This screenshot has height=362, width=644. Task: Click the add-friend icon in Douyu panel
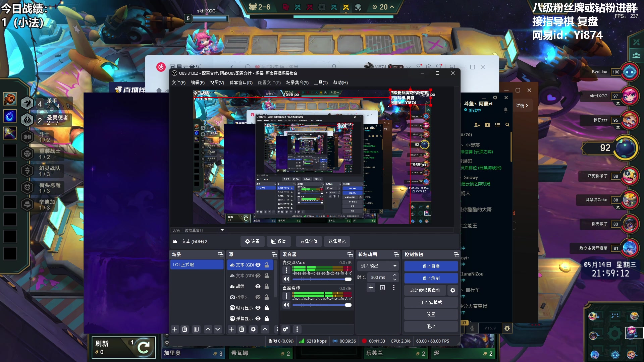[477, 125]
